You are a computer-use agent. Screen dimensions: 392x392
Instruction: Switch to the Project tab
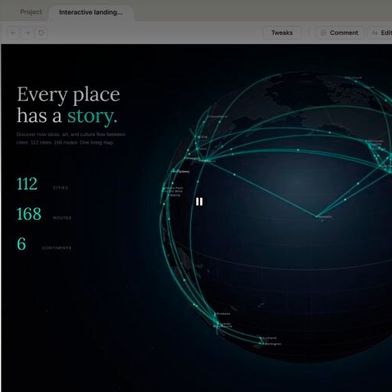point(31,12)
